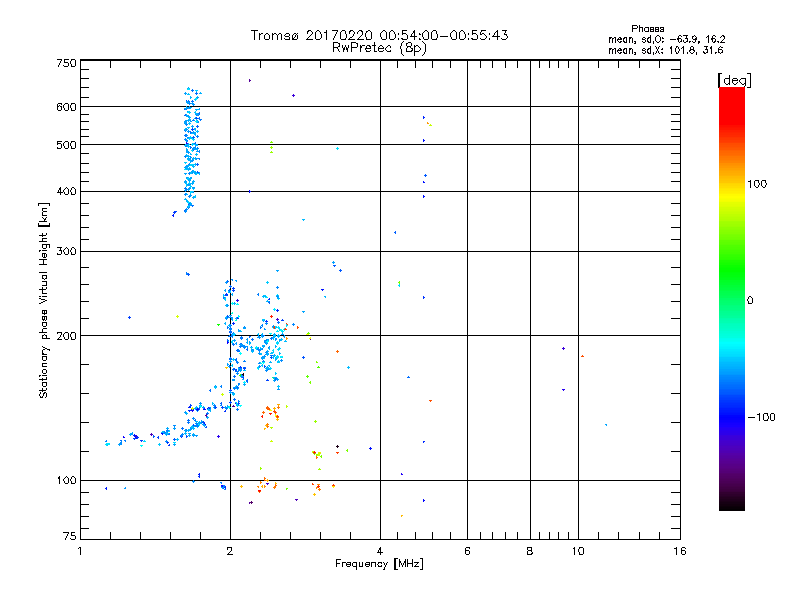Click the colorbar label '-100'
800x600 pixels.
coord(761,417)
